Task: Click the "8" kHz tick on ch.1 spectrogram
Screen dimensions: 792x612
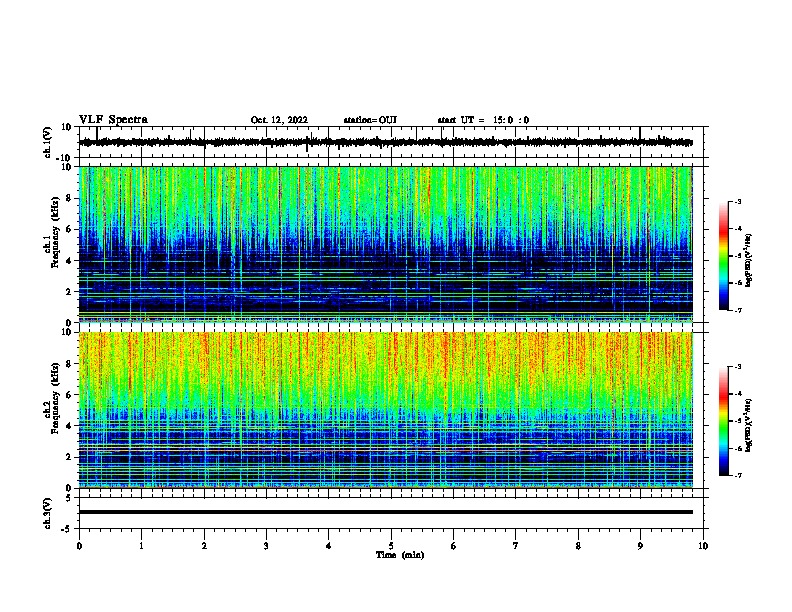Action: tap(69, 198)
